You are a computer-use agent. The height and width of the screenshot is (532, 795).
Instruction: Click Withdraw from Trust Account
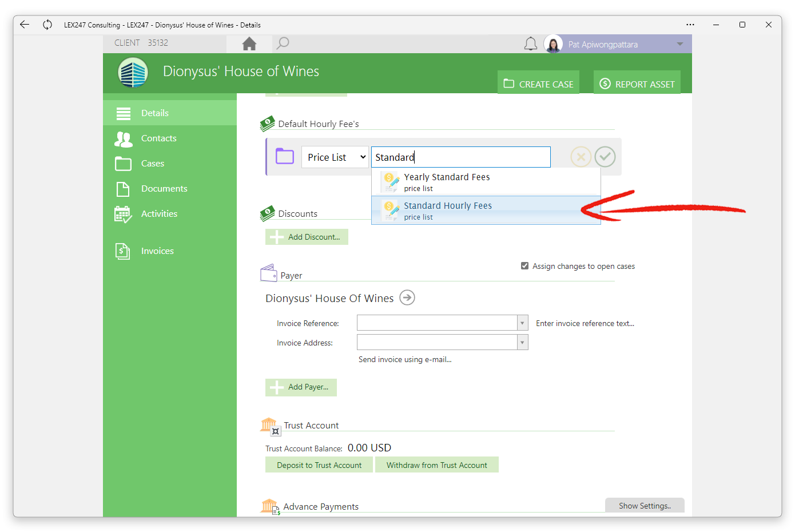437,465
